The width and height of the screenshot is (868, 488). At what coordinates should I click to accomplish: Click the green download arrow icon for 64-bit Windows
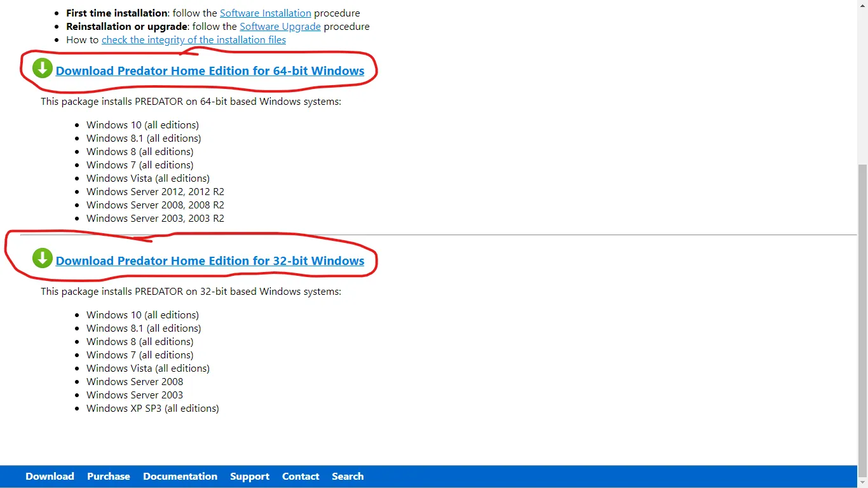click(43, 68)
